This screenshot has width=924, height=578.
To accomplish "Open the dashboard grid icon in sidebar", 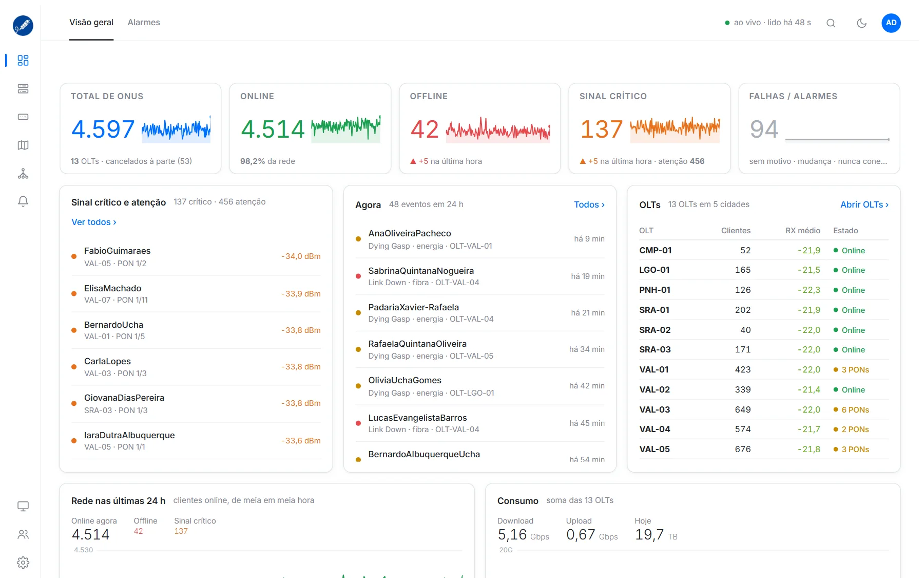I will (x=23, y=61).
